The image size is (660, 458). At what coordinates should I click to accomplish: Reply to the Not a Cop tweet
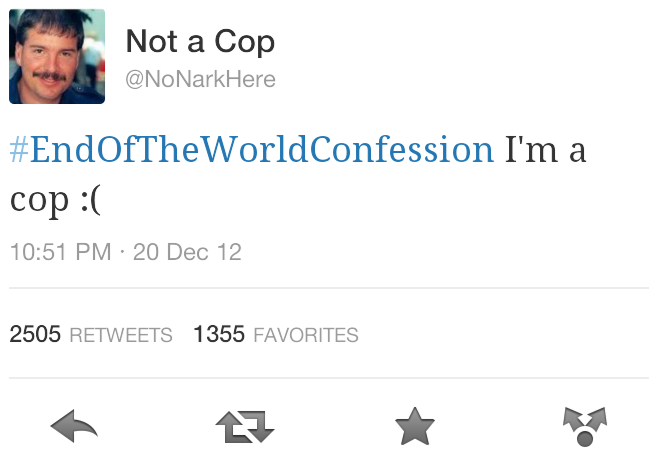[x=74, y=426]
